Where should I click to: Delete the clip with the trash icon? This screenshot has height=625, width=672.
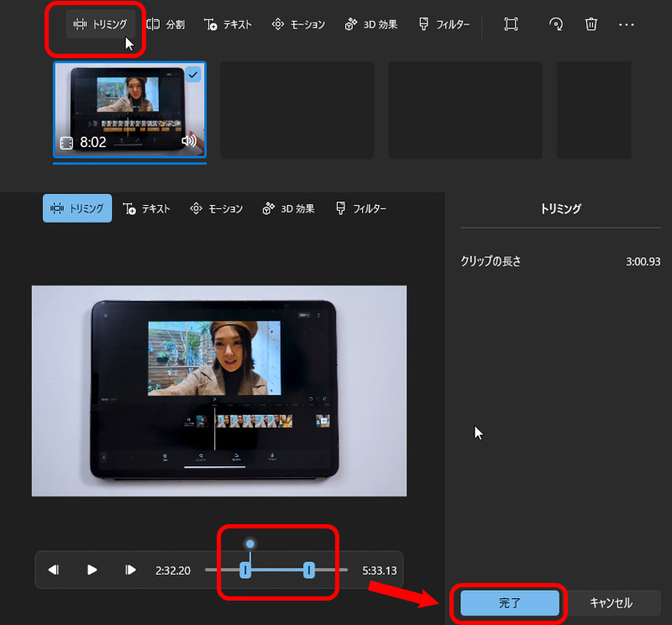pos(591,24)
